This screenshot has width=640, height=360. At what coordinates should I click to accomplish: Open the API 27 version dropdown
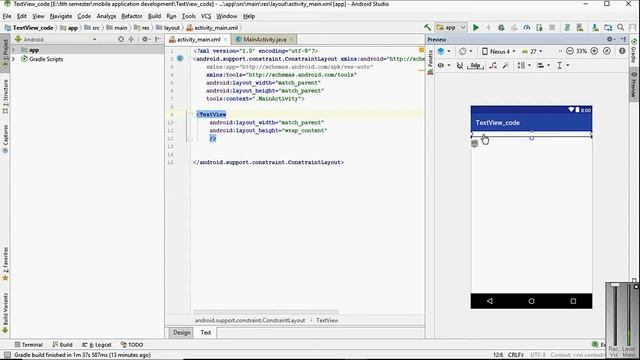pos(532,51)
